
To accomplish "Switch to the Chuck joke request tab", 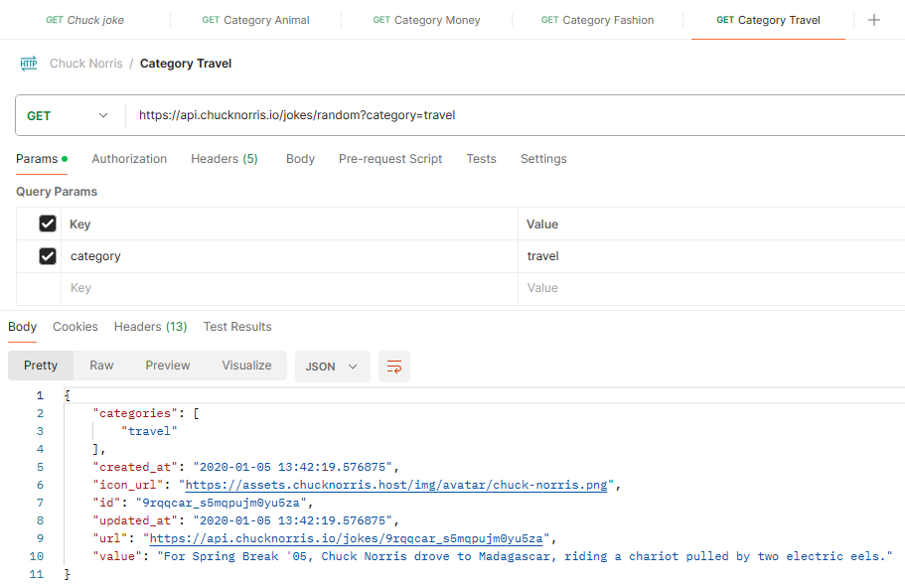I will click(x=84, y=20).
